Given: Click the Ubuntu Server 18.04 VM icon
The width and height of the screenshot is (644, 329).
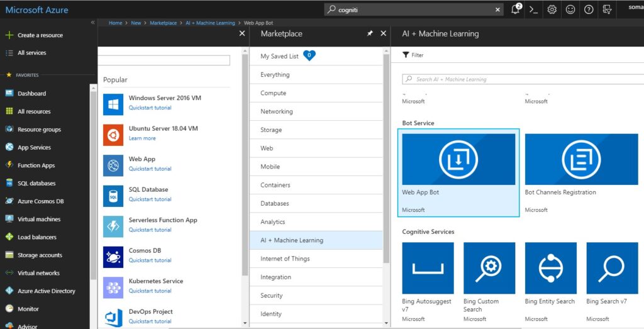Looking at the screenshot, I should point(113,135).
